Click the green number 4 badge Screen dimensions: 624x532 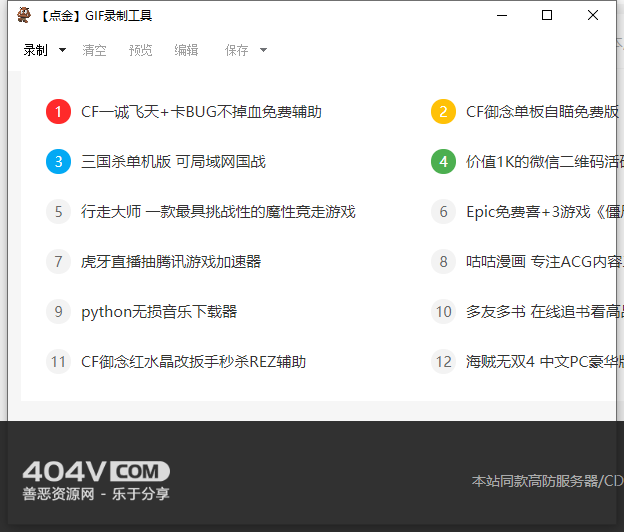click(443, 162)
